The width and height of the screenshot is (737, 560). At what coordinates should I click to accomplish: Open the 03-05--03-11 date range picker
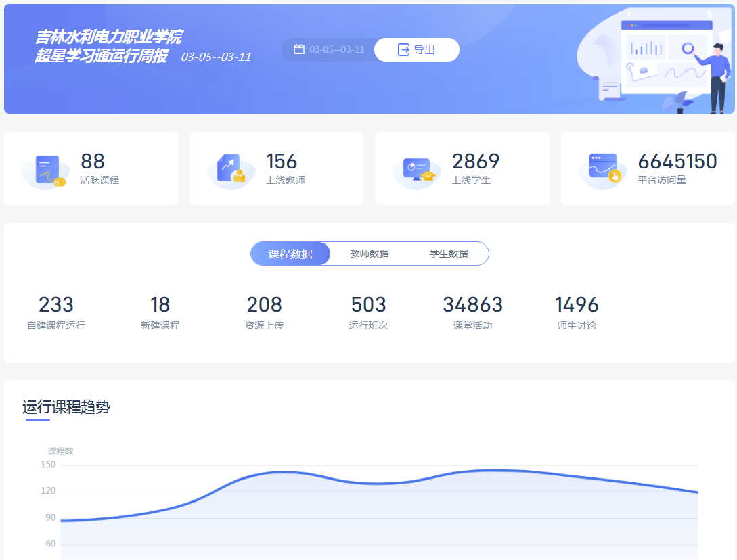pyautogui.click(x=336, y=49)
